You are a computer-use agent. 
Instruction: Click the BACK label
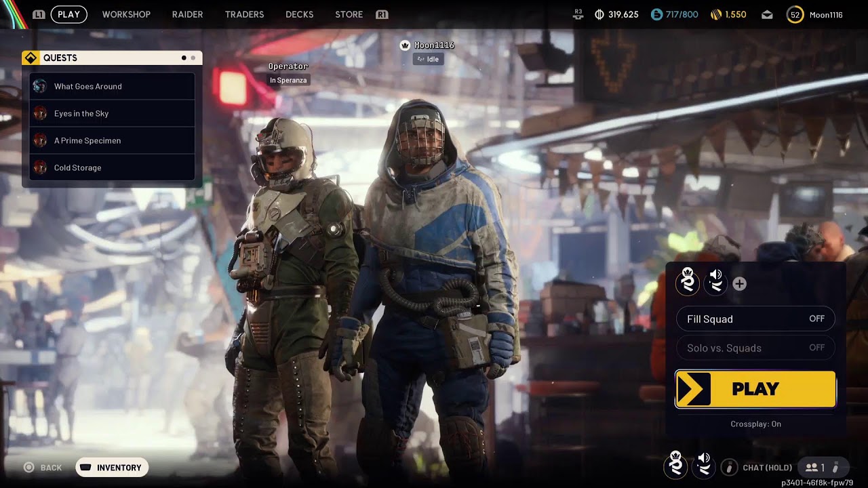pyautogui.click(x=51, y=468)
